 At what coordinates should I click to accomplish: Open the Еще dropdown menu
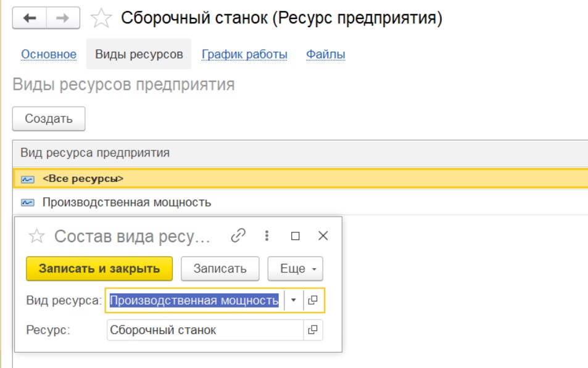click(295, 269)
